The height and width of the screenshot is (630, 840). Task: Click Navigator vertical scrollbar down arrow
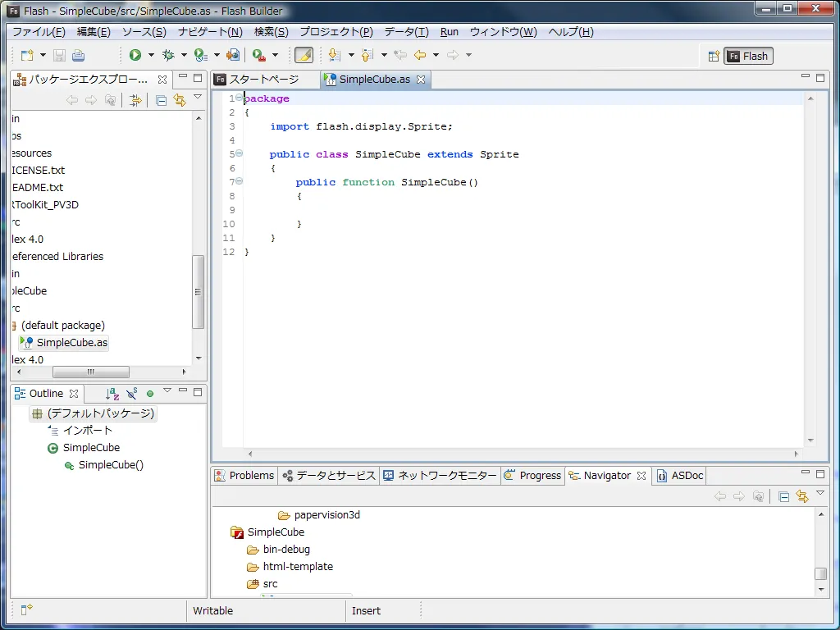point(821,589)
